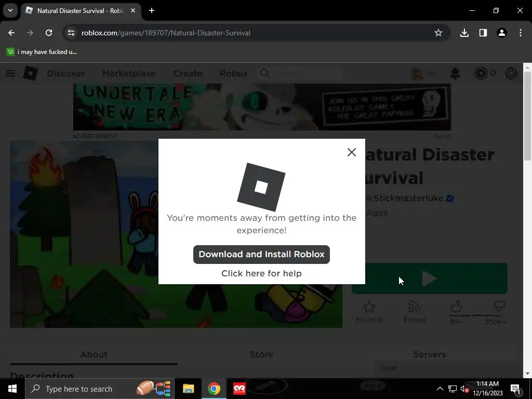Close the Natural Disaster Survival tab

pyautogui.click(x=133, y=10)
